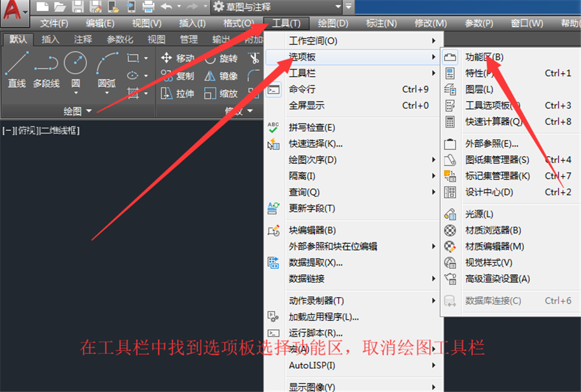Expand the 查询(Q) submenu

click(354, 192)
